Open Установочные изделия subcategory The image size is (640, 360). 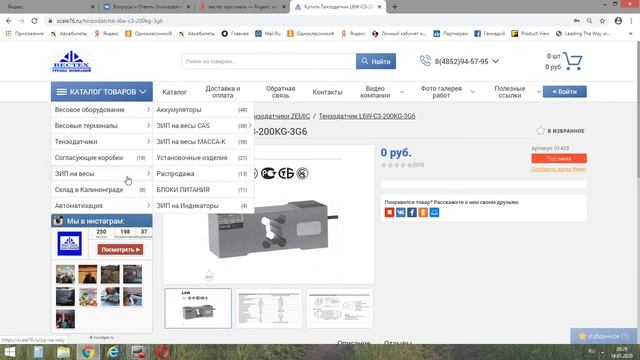203,158
